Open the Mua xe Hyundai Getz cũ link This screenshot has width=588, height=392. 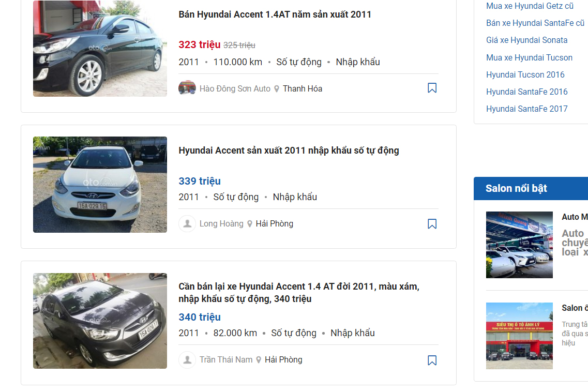[526, 6]
